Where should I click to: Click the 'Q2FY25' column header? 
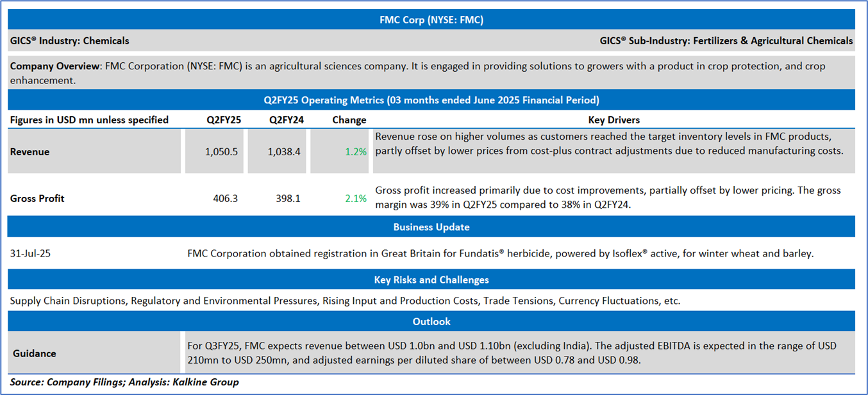[224, 120]
